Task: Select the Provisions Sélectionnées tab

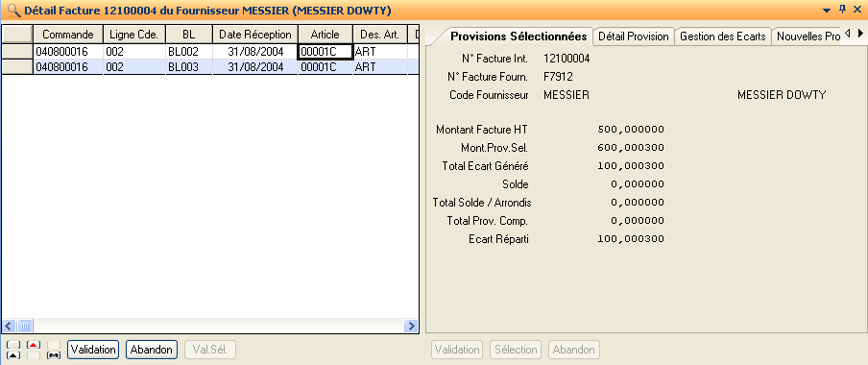Action: [518, 36]
